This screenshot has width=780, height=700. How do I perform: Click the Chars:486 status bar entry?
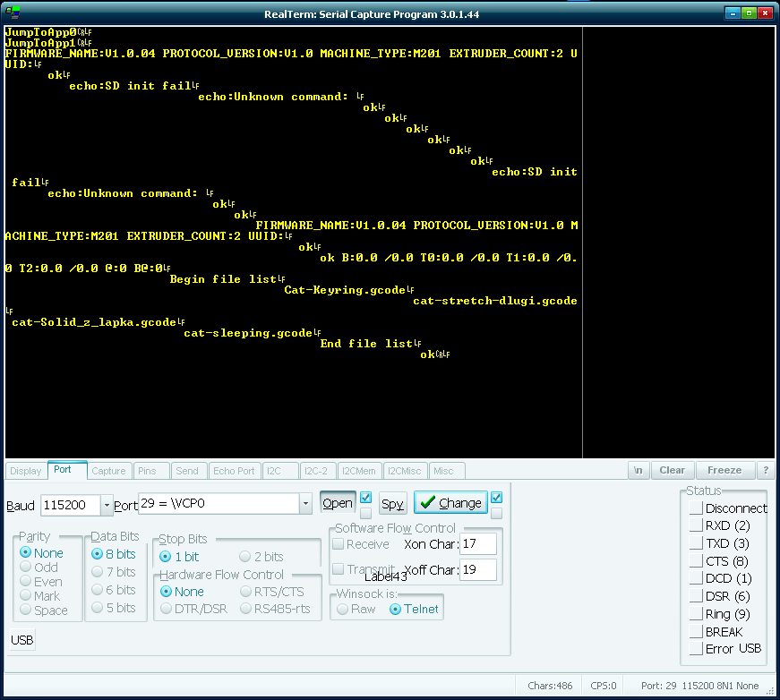click(550, 686)
